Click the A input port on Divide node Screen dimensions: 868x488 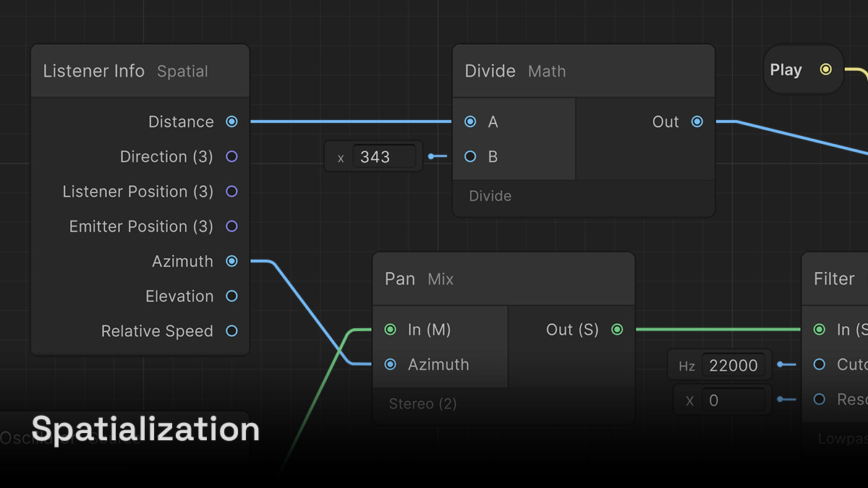470,121
